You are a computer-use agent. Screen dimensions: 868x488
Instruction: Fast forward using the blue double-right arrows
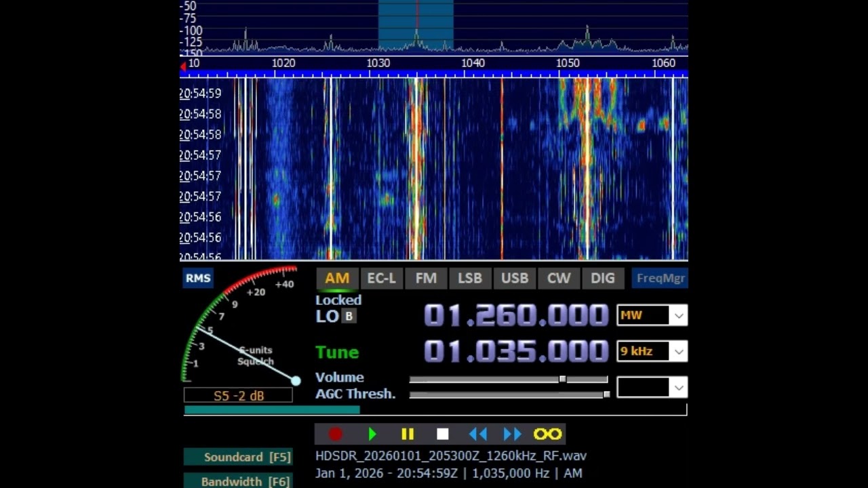pyautogui.click(x=513, y=434)
